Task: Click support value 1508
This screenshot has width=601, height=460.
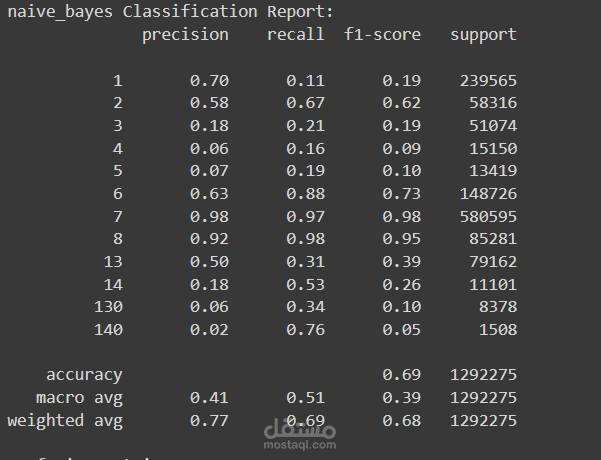Action: (498, 330)
